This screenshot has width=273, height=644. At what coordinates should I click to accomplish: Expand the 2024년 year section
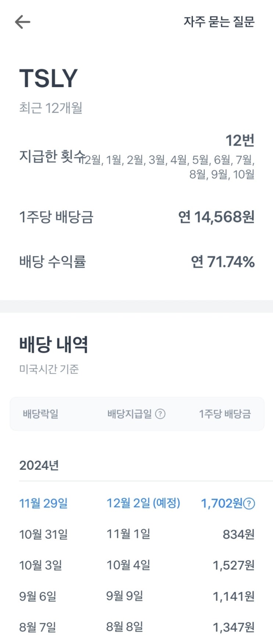click(39, 465)
